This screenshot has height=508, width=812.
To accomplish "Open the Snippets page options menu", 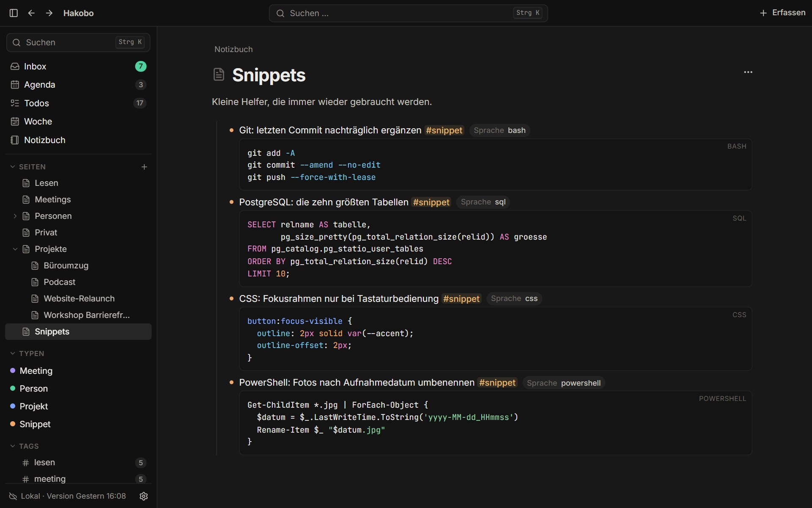I will pyautogui.click(x=748, y=72).
